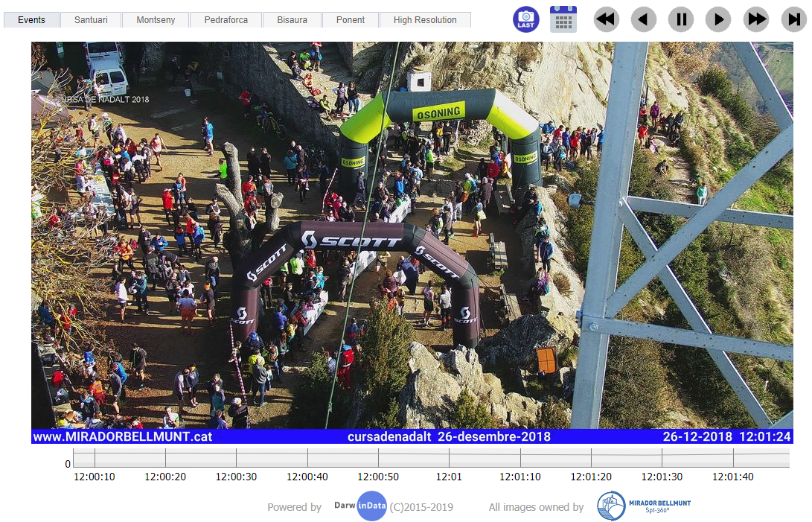Open the High Resolution tab
The height and width of the screenshot is (522, 812).
[x=425, y=19]
